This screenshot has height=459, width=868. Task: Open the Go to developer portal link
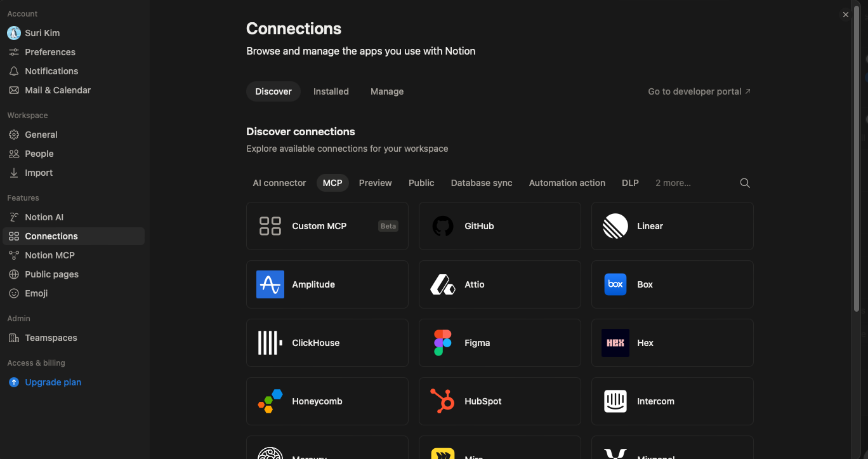699,91
